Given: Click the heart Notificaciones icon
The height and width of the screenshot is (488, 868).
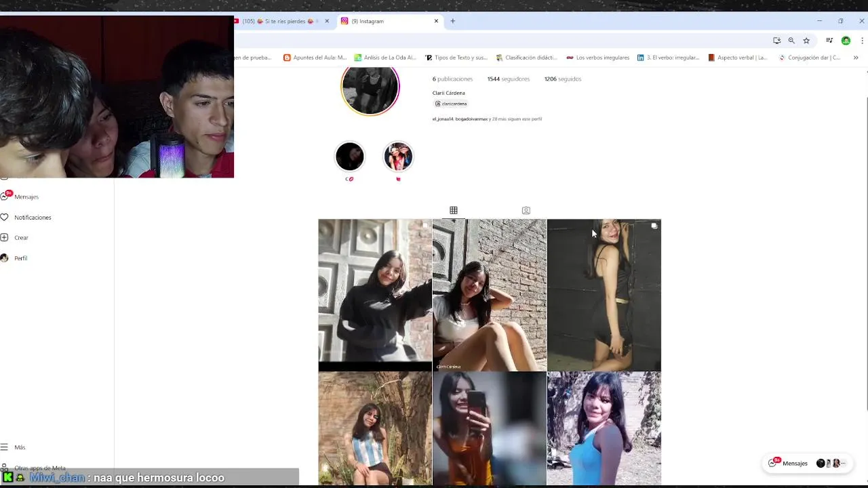Looking at the screenshot, I should [x=4, y=218].
